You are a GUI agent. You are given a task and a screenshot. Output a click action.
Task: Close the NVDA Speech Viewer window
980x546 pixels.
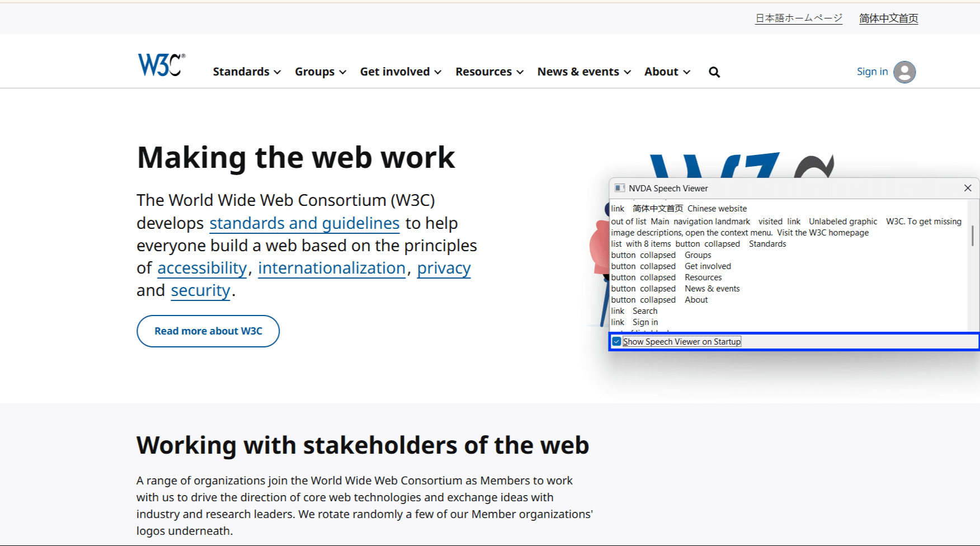[x=968, y=189]
